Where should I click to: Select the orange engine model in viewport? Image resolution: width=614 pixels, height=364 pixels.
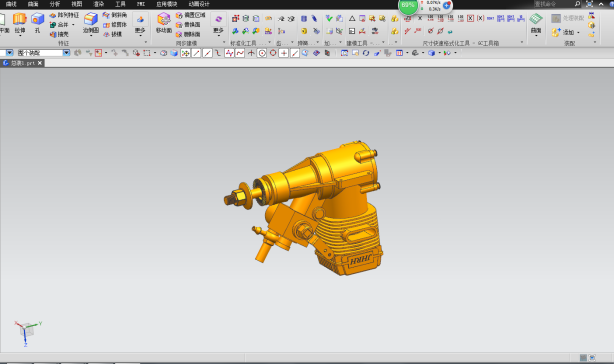(x=303, y=208)
